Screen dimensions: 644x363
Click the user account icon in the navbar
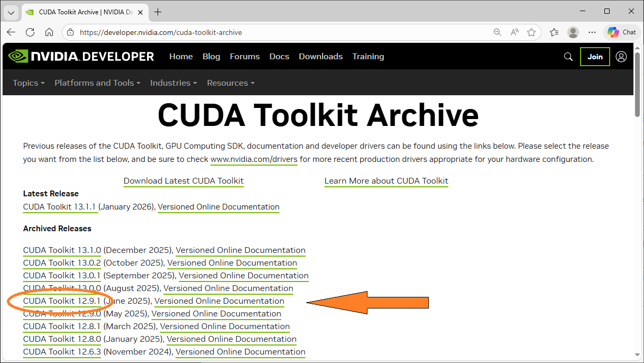[621, 56]
